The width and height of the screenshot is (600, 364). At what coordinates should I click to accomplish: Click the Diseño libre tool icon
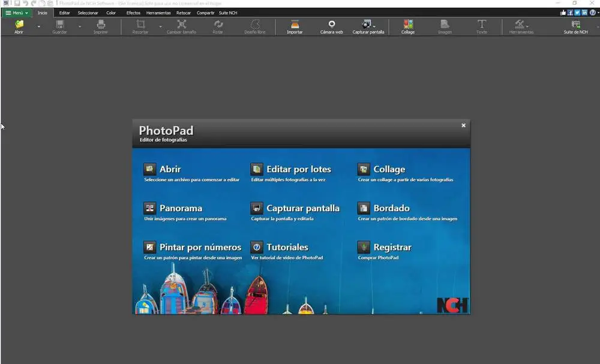[x=255, y=25]
